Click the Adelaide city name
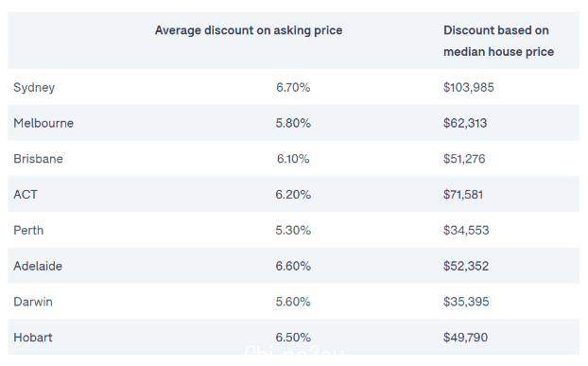 point(38,266)
